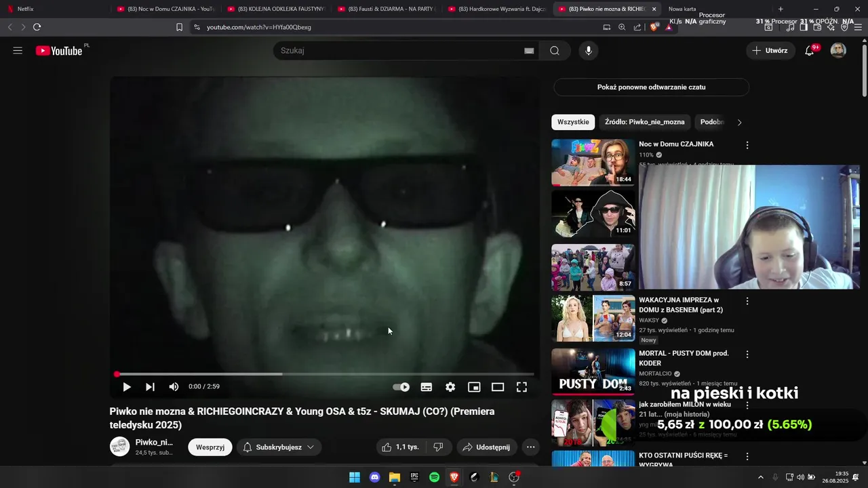The image size is (868, 488).
Task: Open more actions below the video
Action: tap(531, 447)
